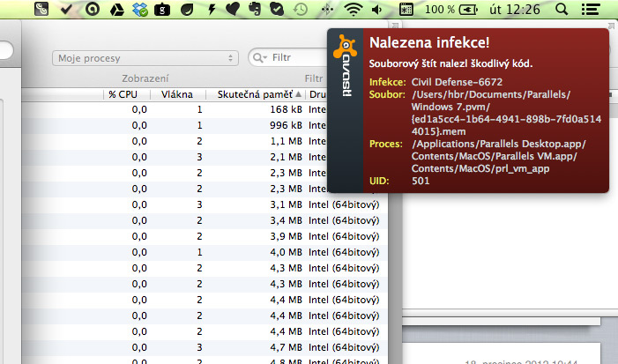Viewport: 618px width, 364px height.
Task: Open the Wi-Fi status menu
Action: pyautogui.click(x=354, y=11)
